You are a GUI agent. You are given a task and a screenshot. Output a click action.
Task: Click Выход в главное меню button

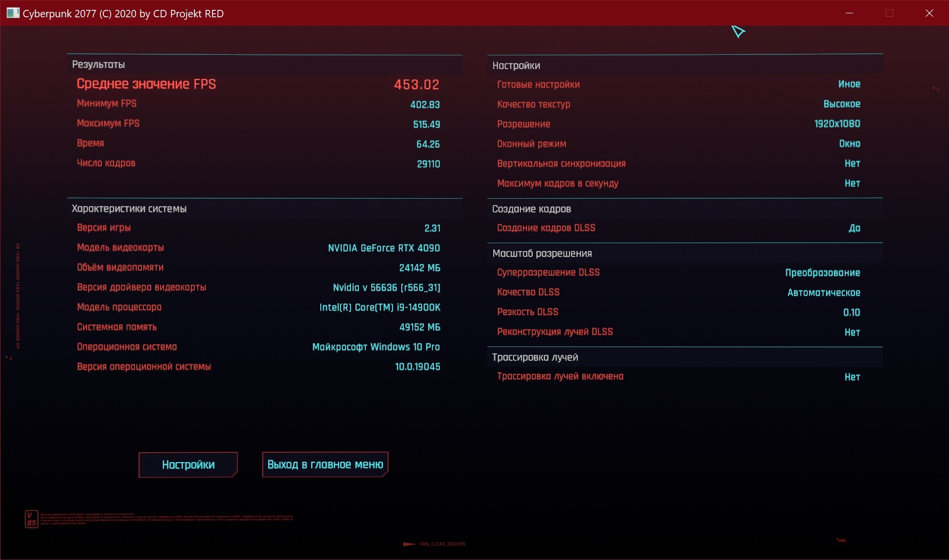(325, 465)
